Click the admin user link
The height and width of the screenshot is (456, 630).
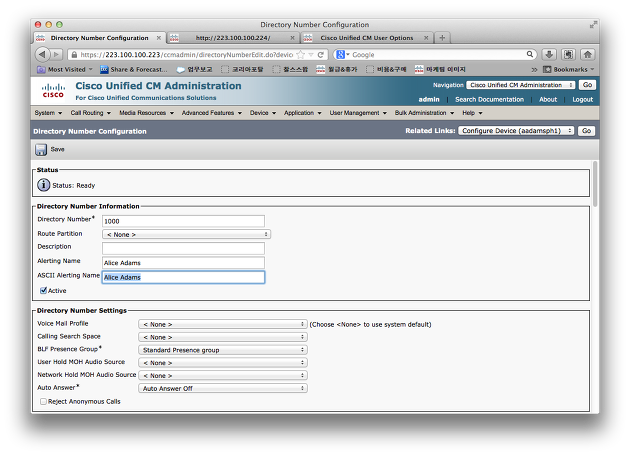pos(429,100)
